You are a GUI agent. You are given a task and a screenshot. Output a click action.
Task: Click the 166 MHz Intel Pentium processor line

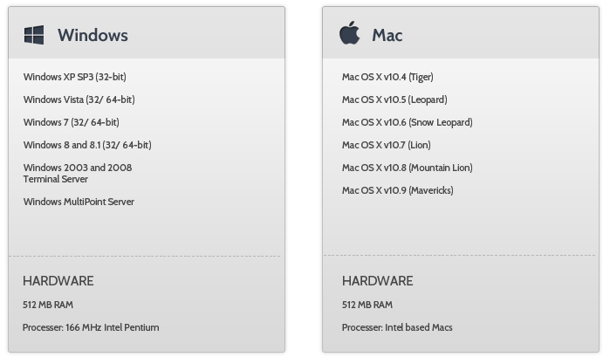pyautogui.click(x=91, y=328)
